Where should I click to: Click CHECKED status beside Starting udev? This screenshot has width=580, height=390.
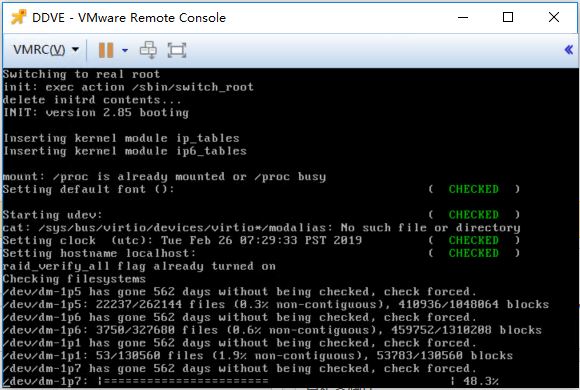click(x=473, y=215)
